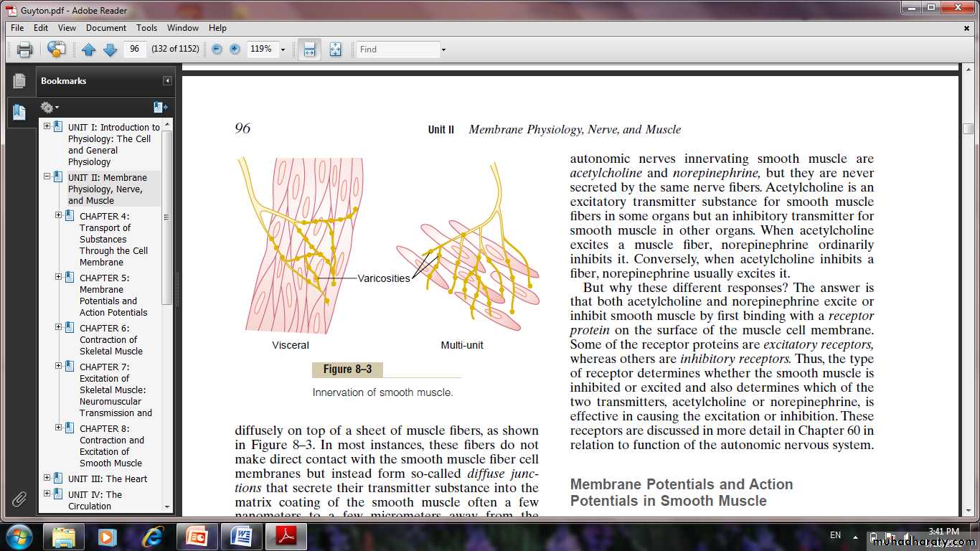Open CHAPTER 8 smooth muscle bookmark
This screenshot has width=980, height=551.
(110, 446)
